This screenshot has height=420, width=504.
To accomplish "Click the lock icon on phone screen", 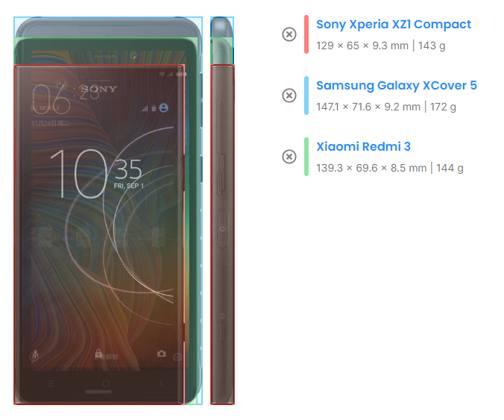I will (98, 354).
